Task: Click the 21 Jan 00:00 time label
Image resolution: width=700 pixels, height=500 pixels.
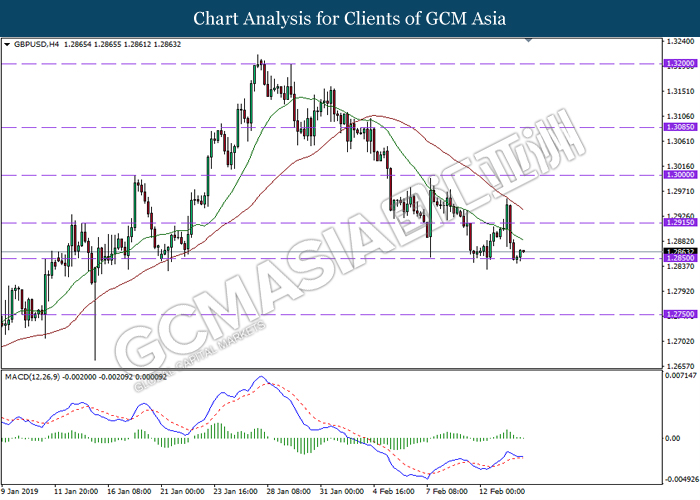Action: coord(183,492)
